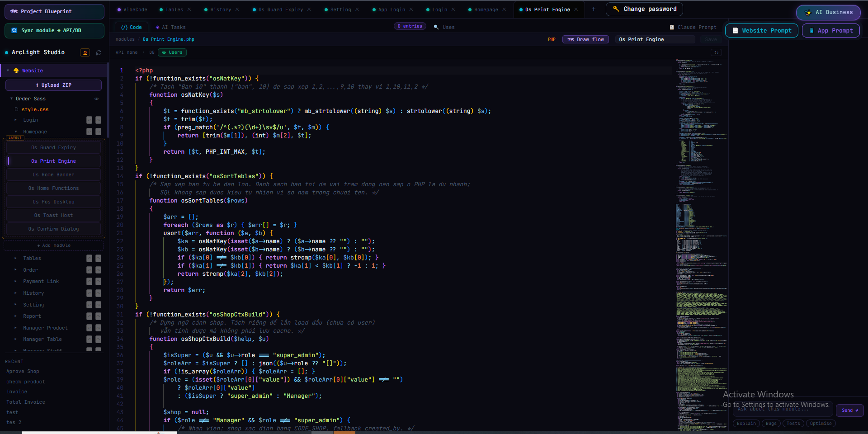Viewport: 868px width, 434px height.
Task: Click the redo icon on the Tables row
Action: [x=98, y=258]
